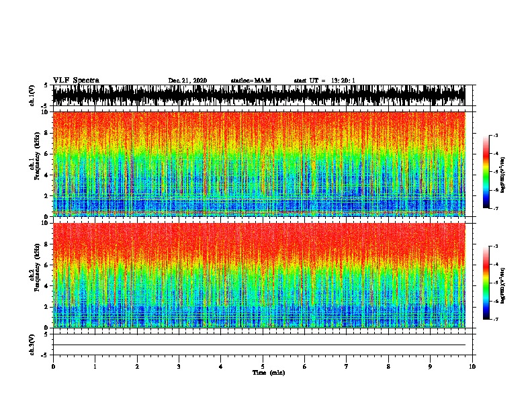Click time axis tick label '7'
Screen dimensions: 532x411
347,367
